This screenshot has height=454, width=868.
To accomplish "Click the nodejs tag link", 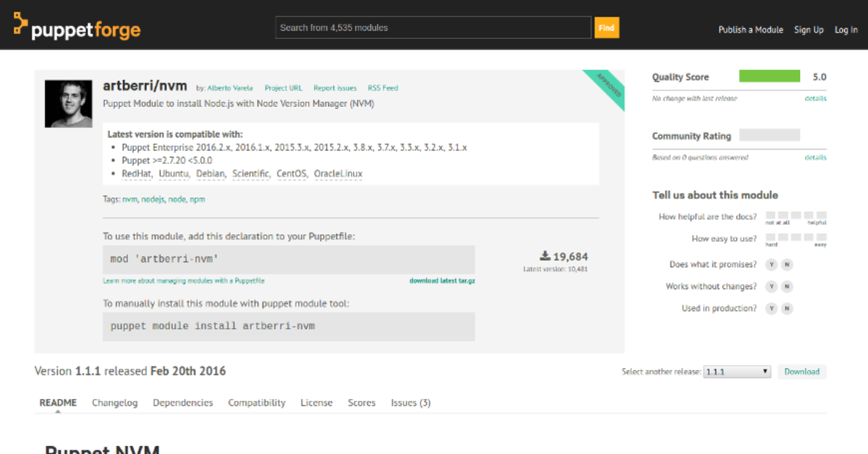I will coord(153,199).
